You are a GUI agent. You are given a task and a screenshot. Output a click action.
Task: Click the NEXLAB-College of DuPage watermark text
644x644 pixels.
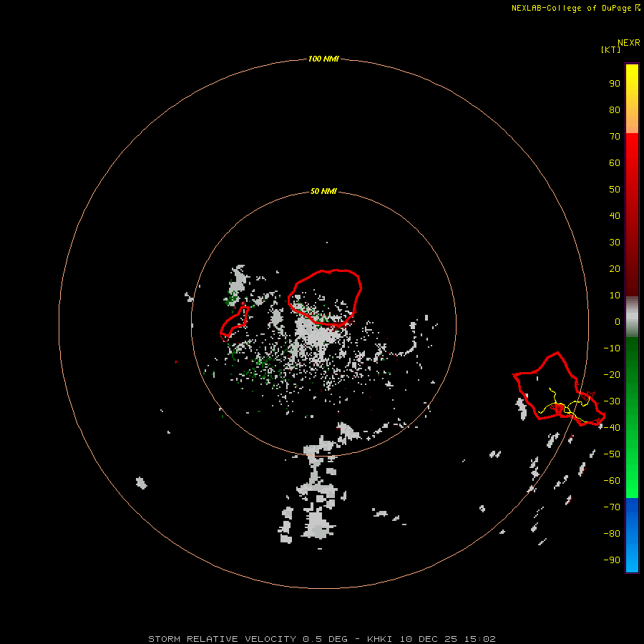575,8
